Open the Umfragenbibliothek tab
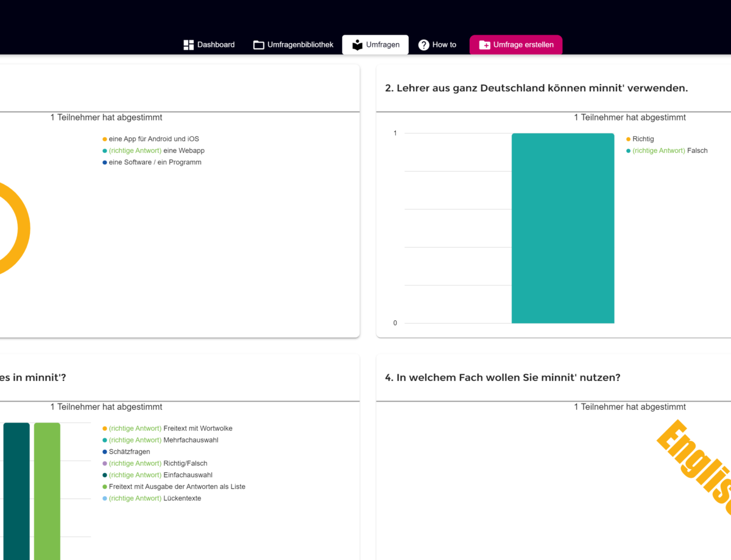The image size is (731, 560). pos(294,45)
